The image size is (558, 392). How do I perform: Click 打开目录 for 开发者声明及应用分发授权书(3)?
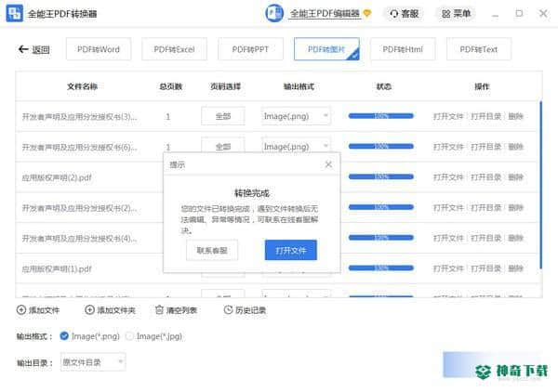486,116
